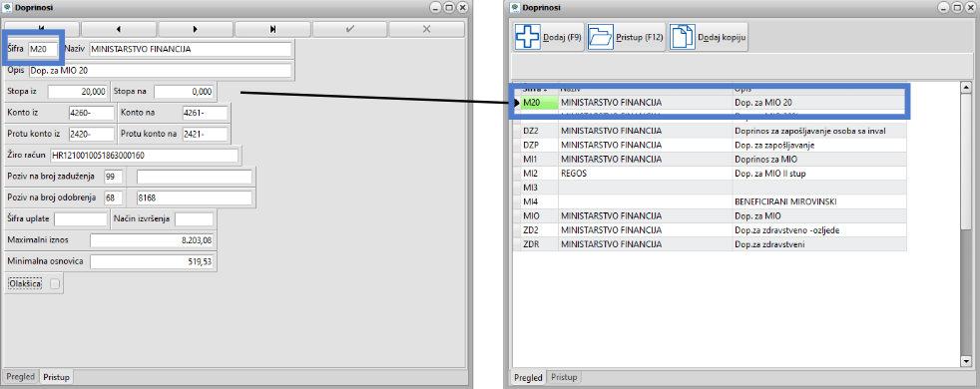Image resolution: width=980 pixels, height=389 pixels.
Task: Cancel edits with the X toolbar button
Action: point(427,29)
